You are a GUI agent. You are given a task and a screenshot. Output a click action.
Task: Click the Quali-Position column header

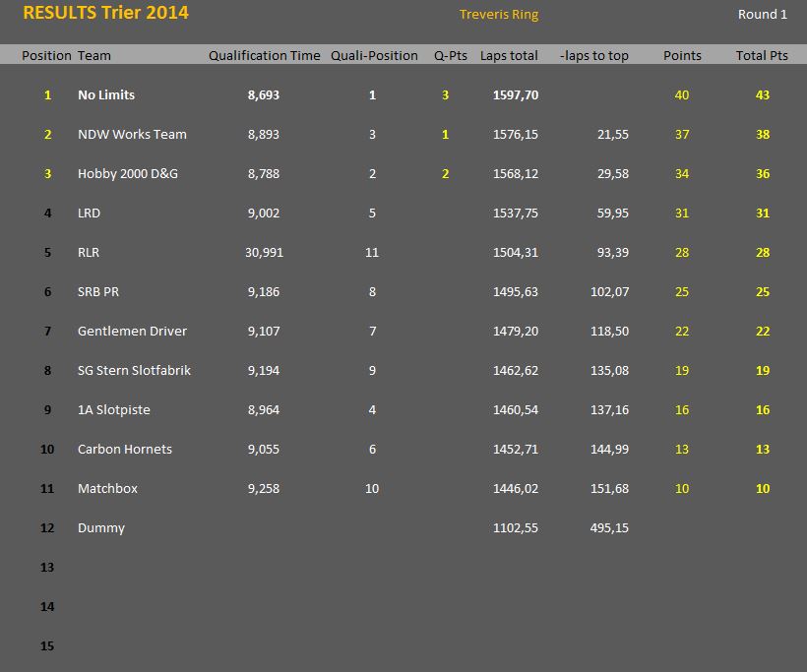374,55
